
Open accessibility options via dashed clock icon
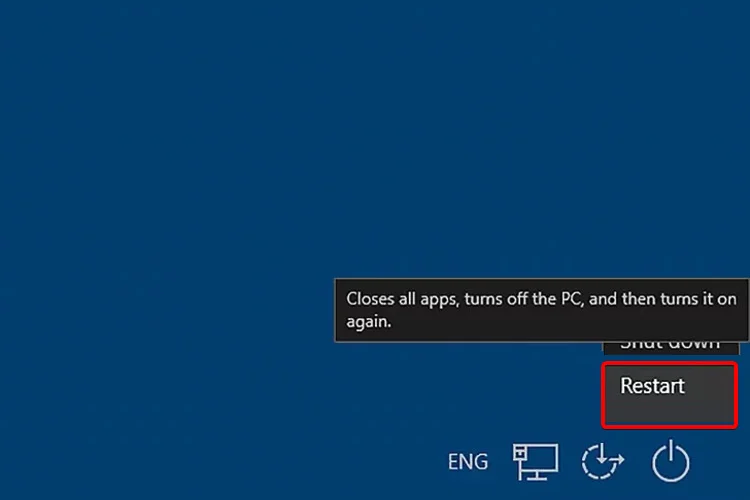tap(602, 461)
